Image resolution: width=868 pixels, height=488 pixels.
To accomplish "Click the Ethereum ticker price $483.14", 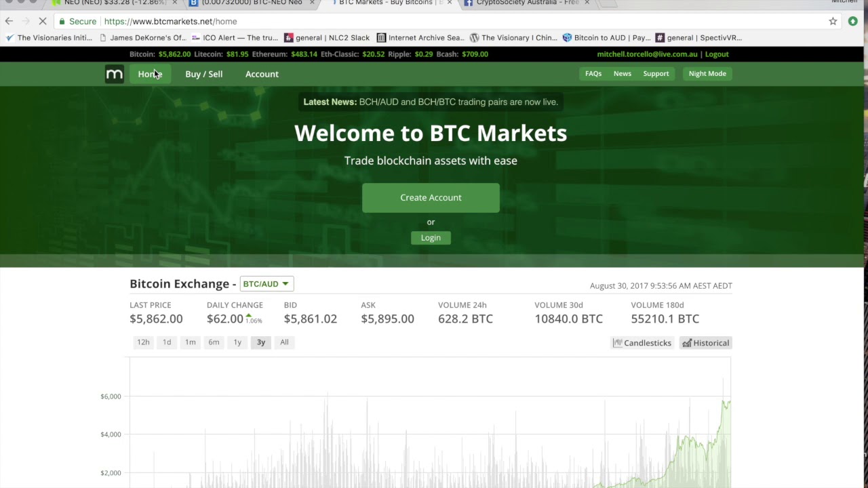I will 303,54.
